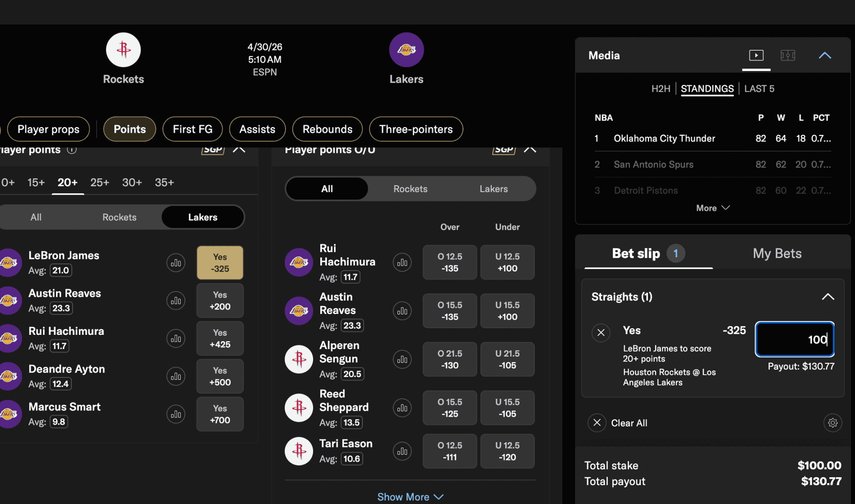Select Rui Hachimura Yes +425

pos(220,338)
